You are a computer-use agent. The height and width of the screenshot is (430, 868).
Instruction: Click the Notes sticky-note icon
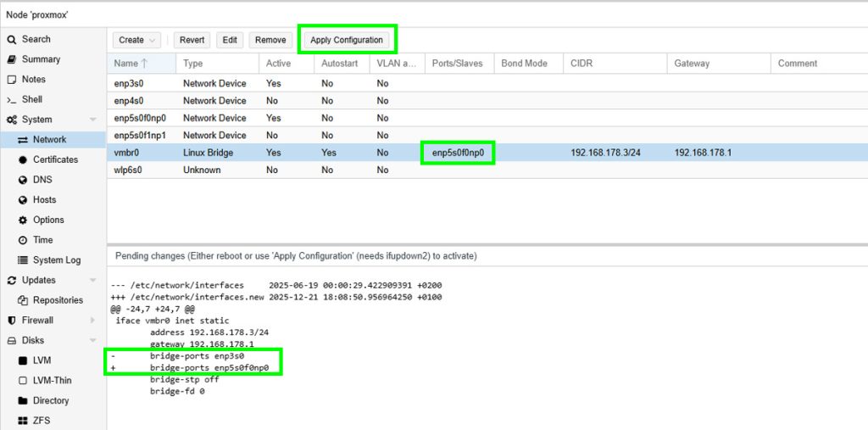click(x=12, y=80)
